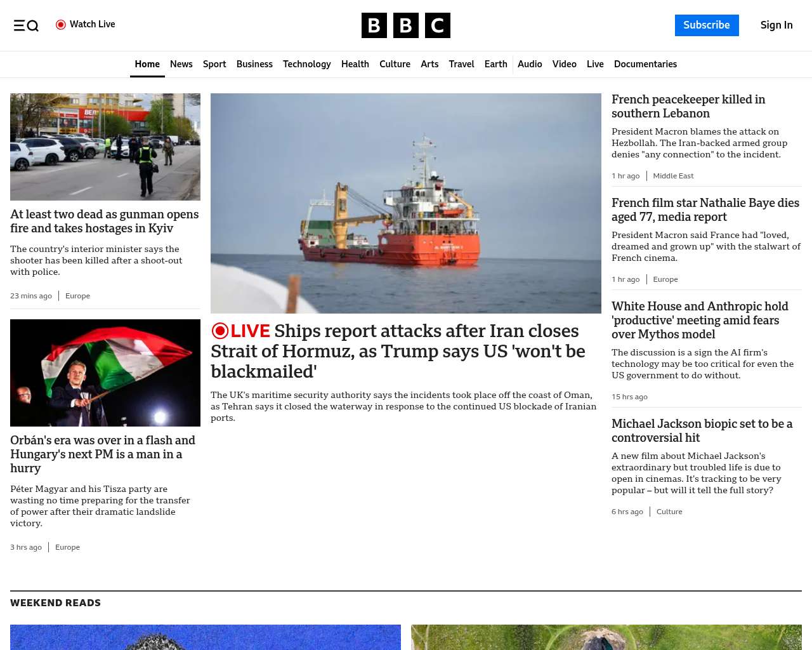
Task: Read 'At least two dead as gunman' headline
Action: 105,221
